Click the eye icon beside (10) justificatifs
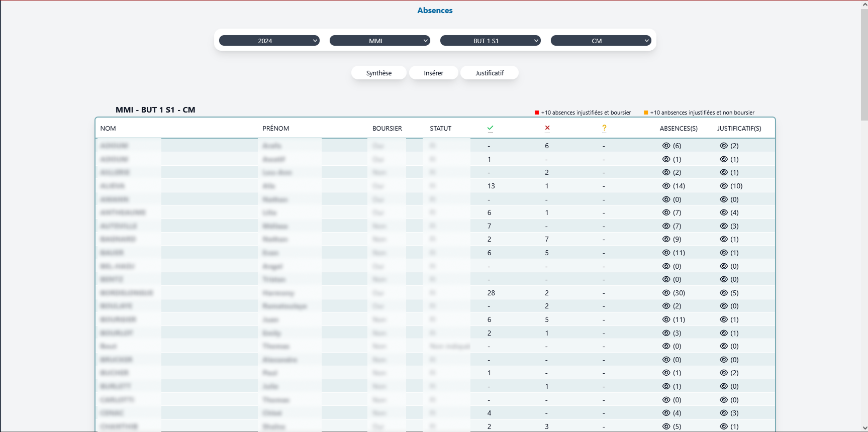This screenshot has height=432, width=868. [724, 186]
